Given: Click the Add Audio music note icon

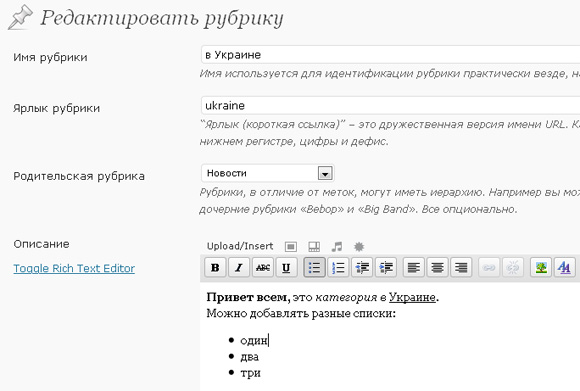Looking at the screenshot, I should tap(337, 247).
